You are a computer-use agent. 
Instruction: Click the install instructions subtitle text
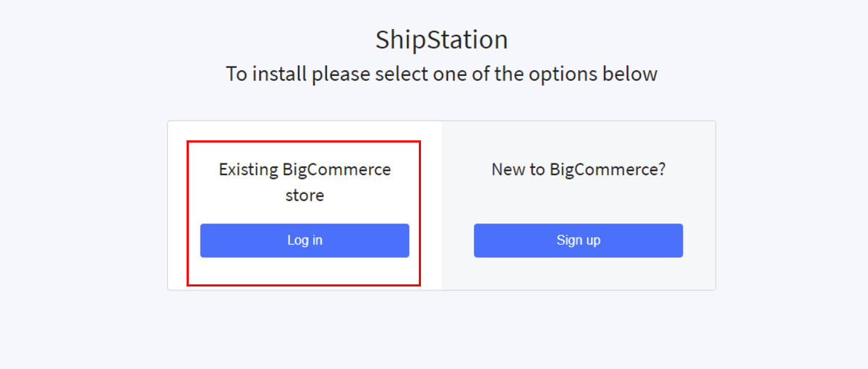tap(441, 74)
